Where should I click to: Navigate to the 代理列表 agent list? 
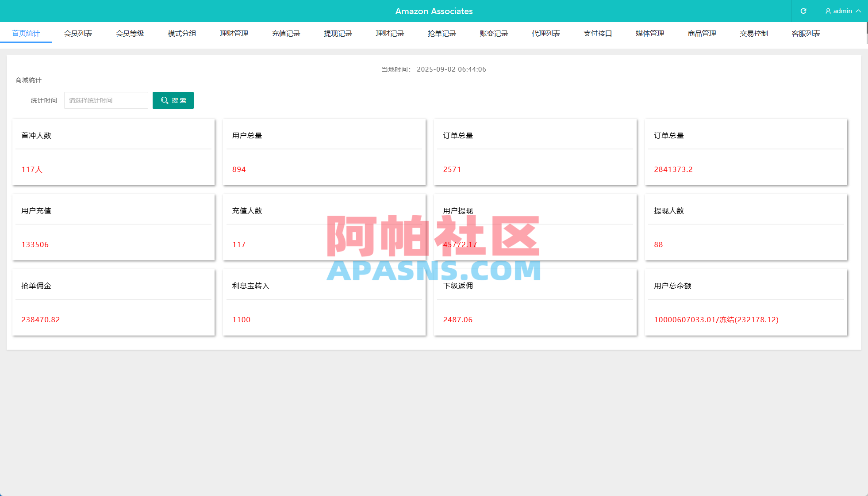coord(545,33)
